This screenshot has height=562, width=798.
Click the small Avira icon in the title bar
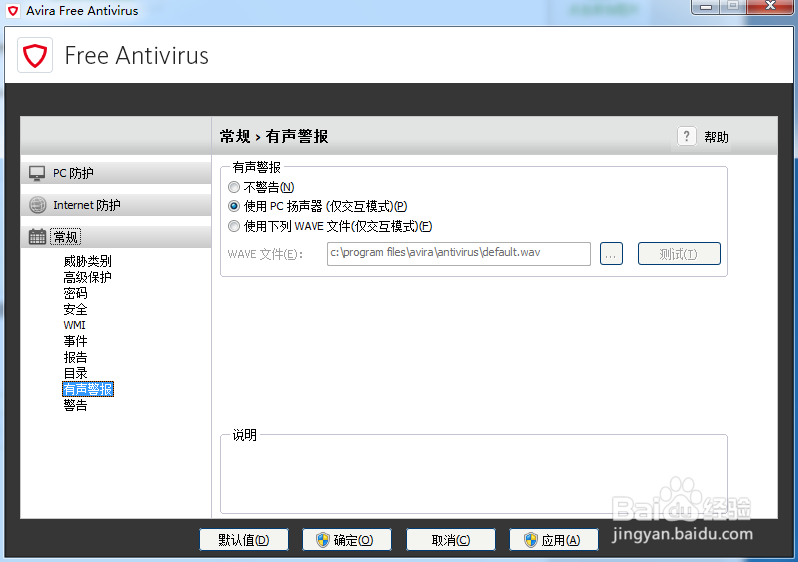point(13,10)
